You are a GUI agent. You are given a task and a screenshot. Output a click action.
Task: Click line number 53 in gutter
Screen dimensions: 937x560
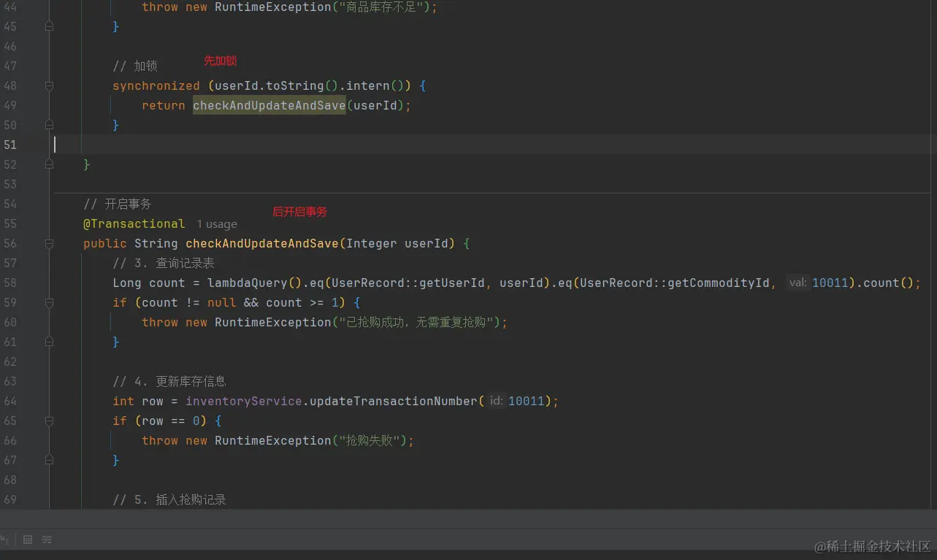(10, 184)
